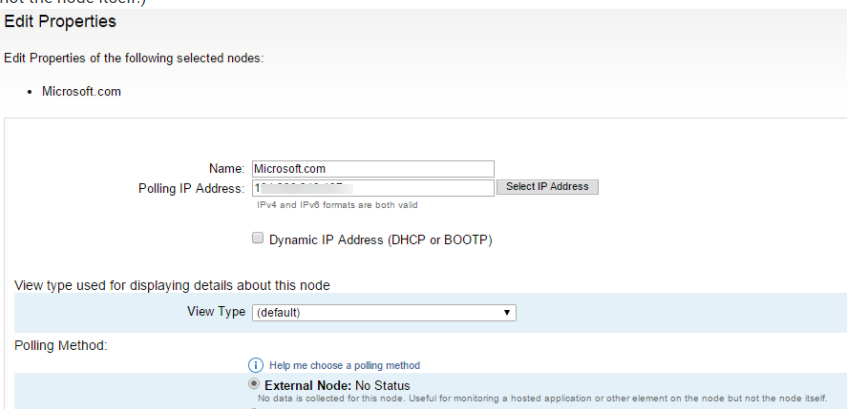The width and height of the screenshot is (858, 418).
Task: Click the Edit Properties heading
Action: tap(60, 21)
